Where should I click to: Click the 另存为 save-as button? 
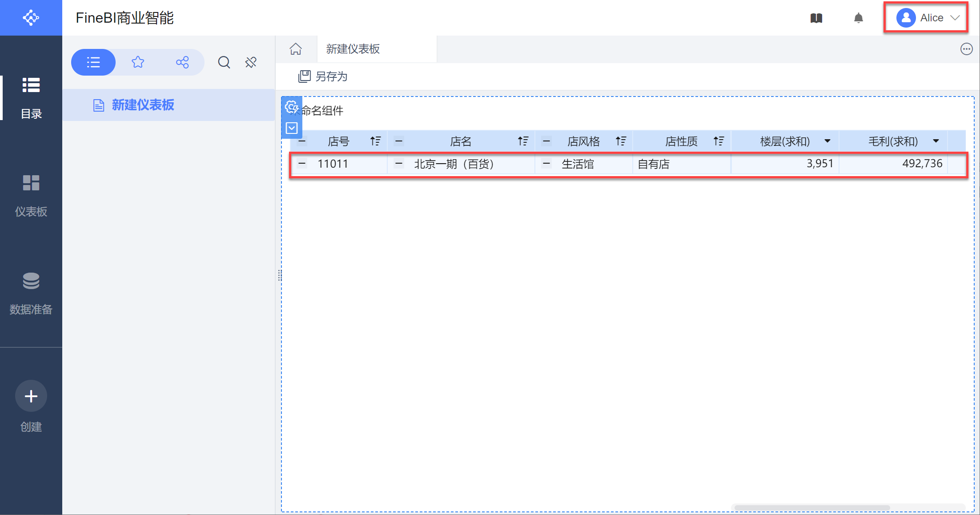click(323, 76)
